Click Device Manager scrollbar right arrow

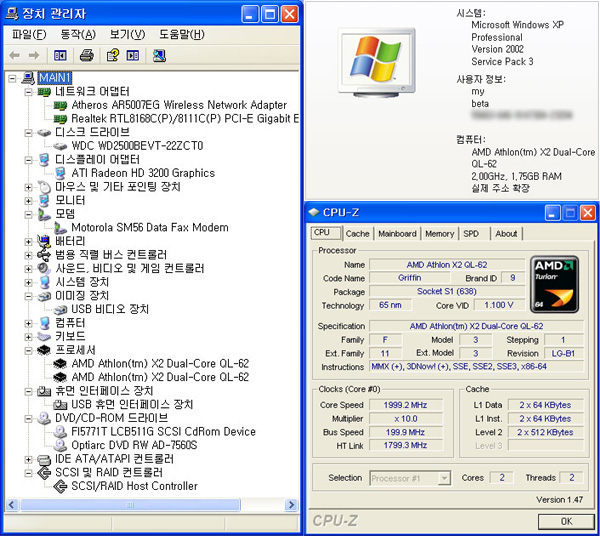click(292, 505)
